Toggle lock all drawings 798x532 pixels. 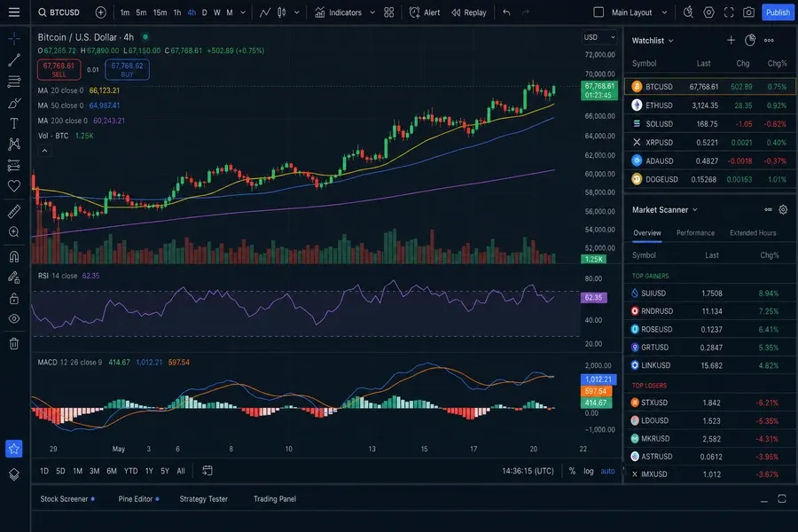point(14,298)
